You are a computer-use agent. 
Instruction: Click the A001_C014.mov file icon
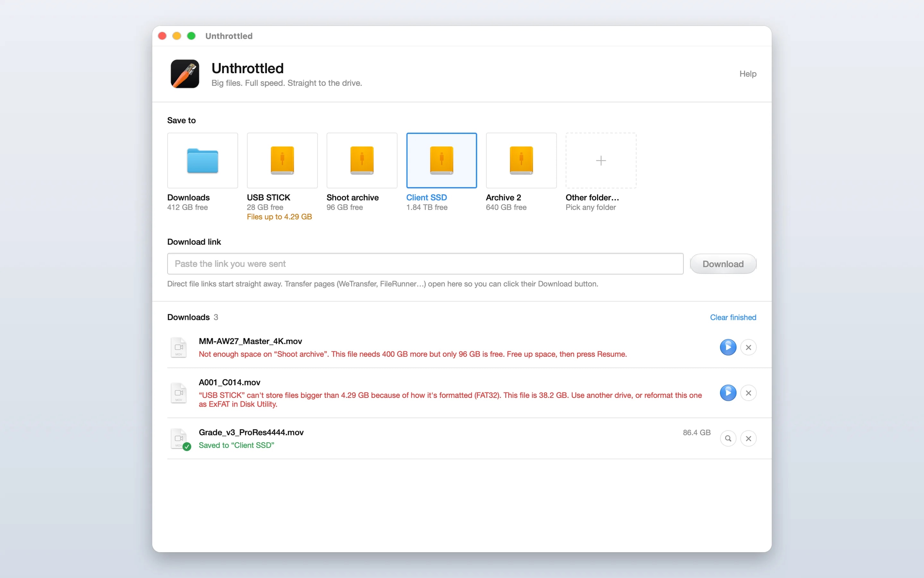tap(179, 393)
